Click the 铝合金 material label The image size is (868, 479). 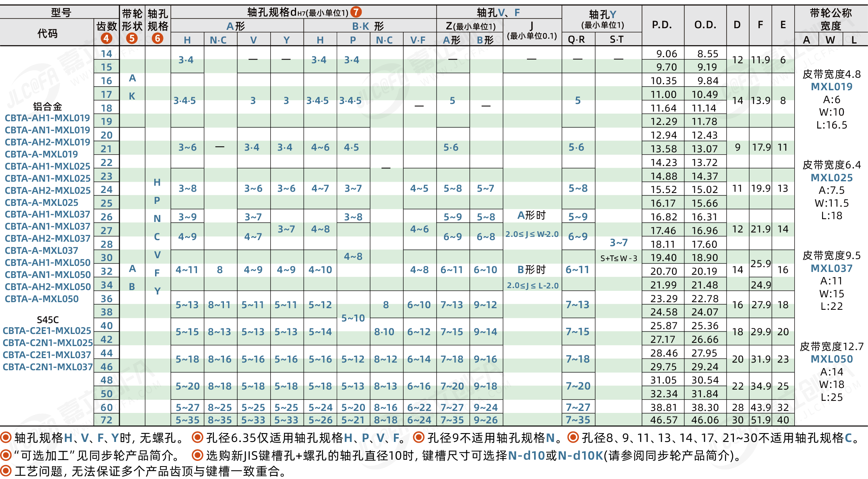[x=48, y=107]
